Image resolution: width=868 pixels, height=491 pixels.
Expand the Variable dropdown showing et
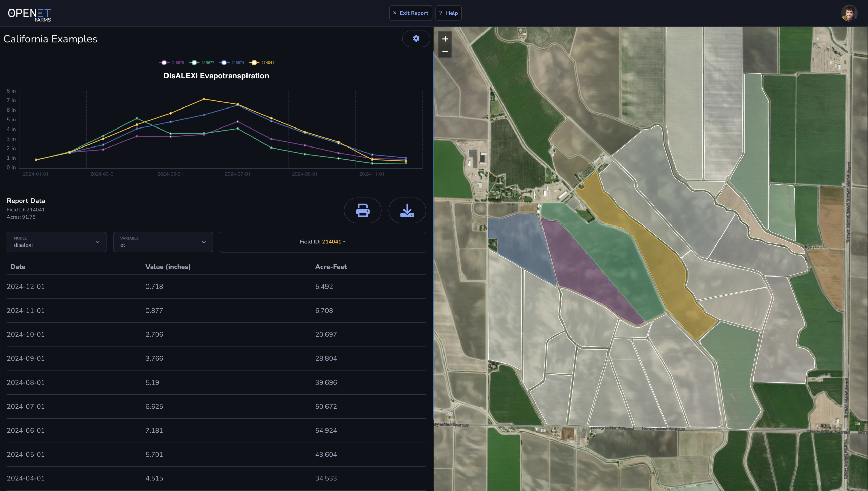pyautogui.click(x=163, y=242)
